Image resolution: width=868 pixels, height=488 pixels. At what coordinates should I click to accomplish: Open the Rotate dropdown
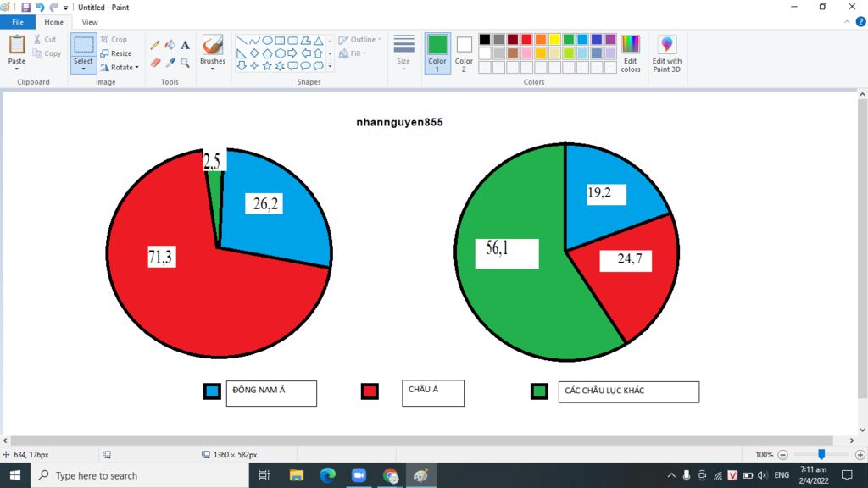coord(120,68)
